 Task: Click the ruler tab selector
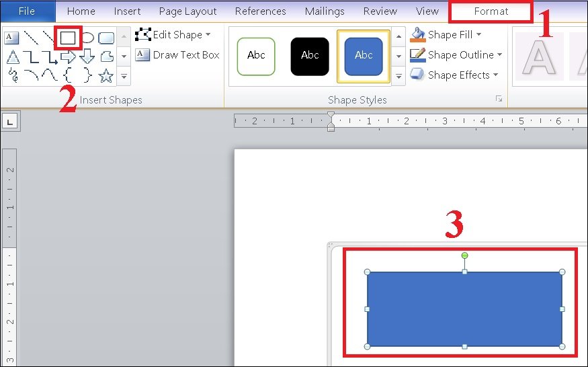[10, 121]
